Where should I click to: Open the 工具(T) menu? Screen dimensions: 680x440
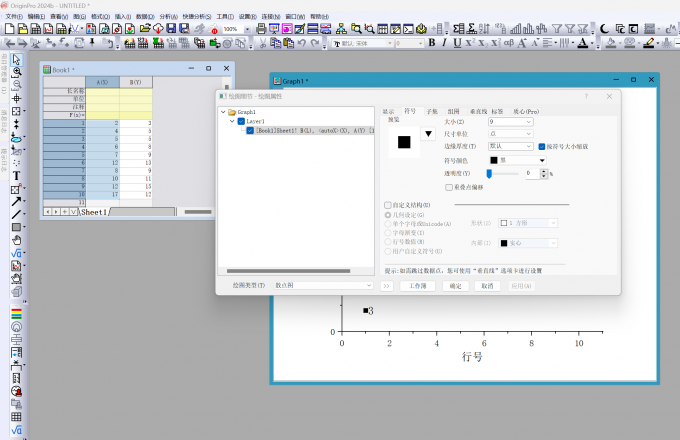[225, 16]
